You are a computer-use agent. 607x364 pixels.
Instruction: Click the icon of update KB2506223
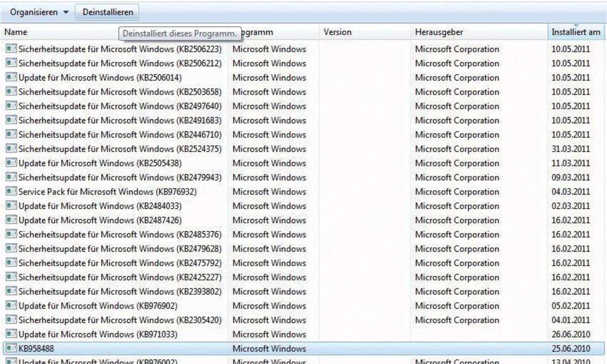click(x=11, y=49)
